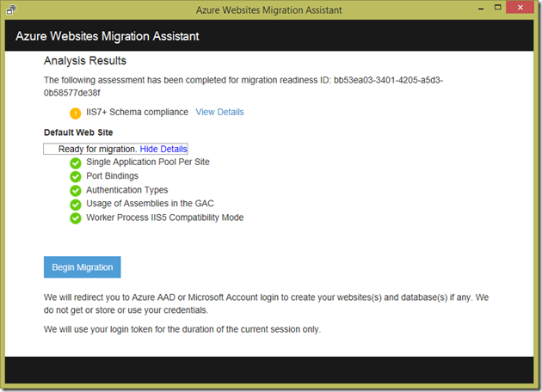
Task: Select the 'Authentication Types' text
Action: (127, 190)
